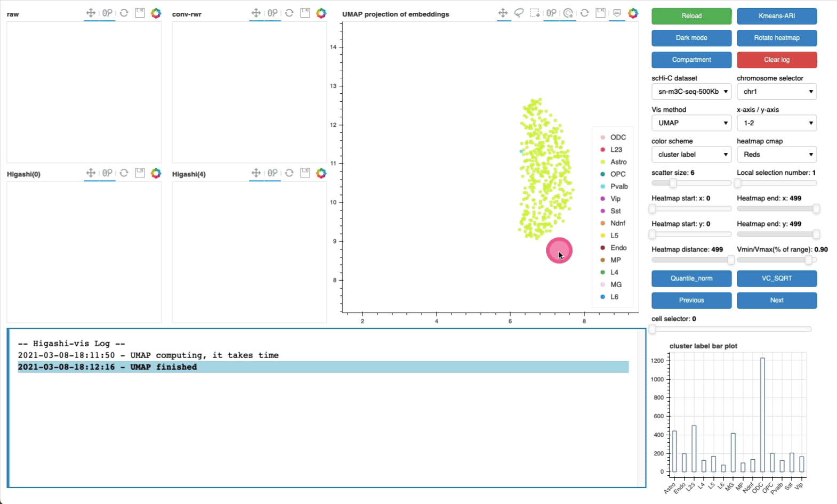Click the red Clear log button
The height and width of the screenshot is (504, 837).
(x=777, y=60)
